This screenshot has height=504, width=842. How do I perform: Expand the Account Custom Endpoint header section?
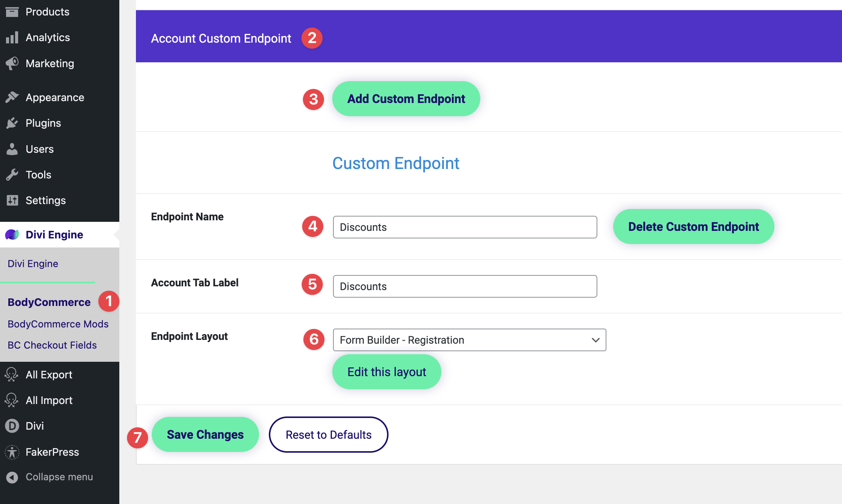221,38
